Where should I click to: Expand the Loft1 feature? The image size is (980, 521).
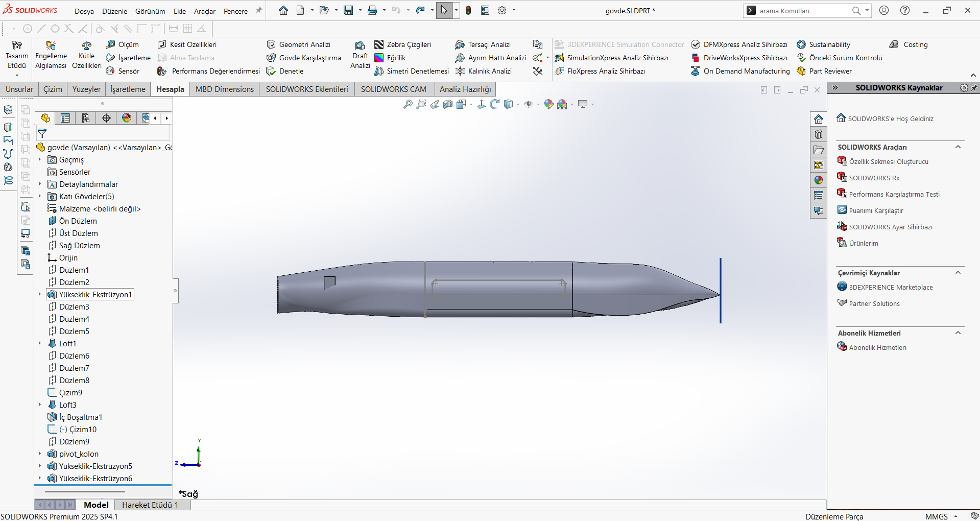tap(40, 344)
